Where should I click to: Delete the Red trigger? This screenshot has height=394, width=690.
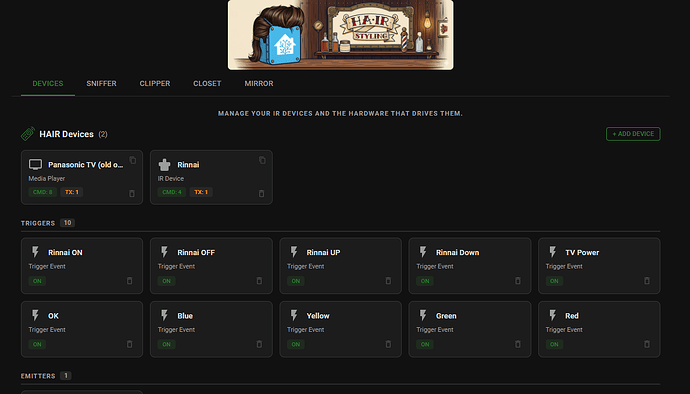(647, 344)
